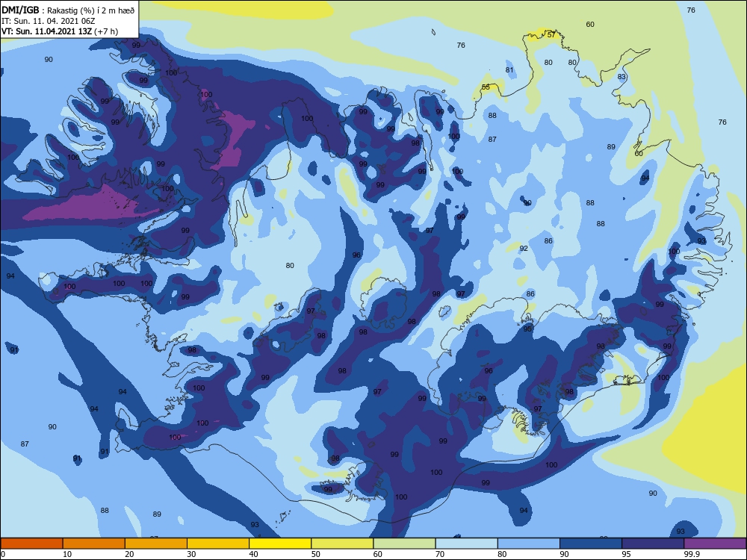Select the '10' tick label in the color scale
Screen dimensions: 747x560
click(67, 554)
